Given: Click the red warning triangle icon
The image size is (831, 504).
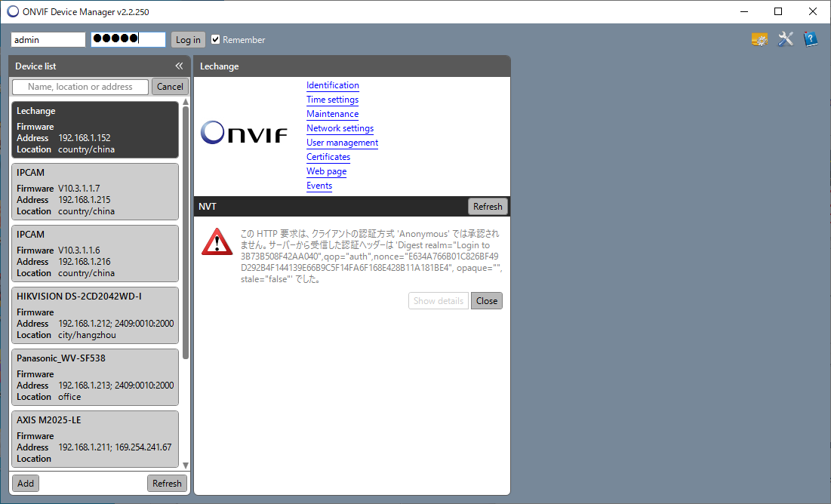Looking at the screenshot, I should 217,241.
